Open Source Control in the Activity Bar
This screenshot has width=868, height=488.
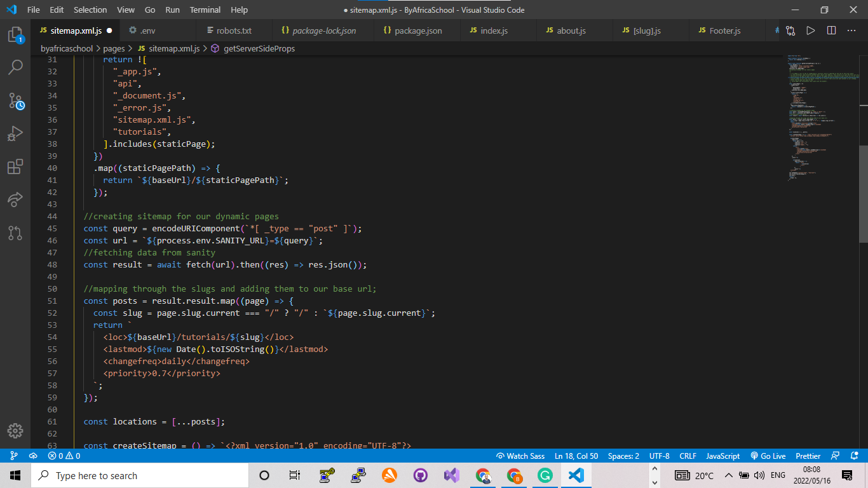(16, 100)
